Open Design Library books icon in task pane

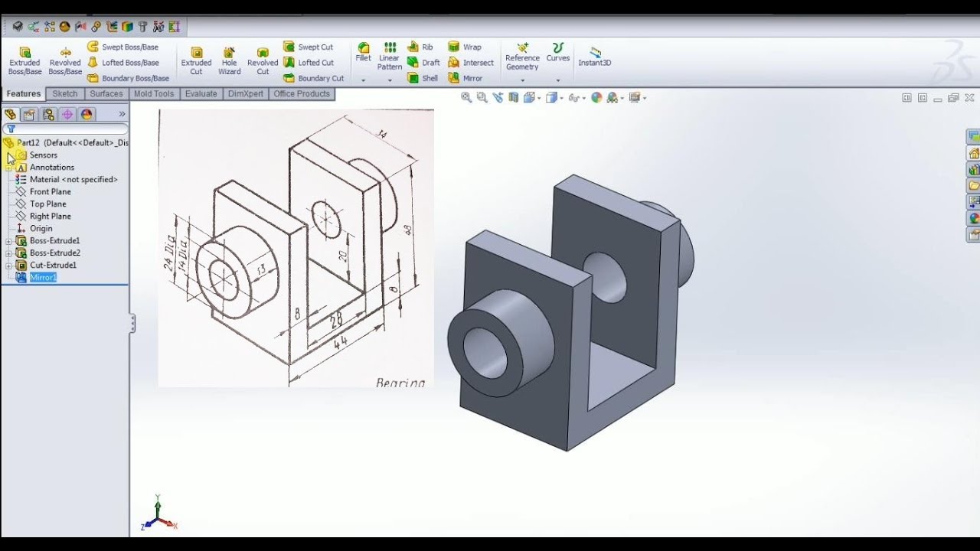(x=974, y=169)
